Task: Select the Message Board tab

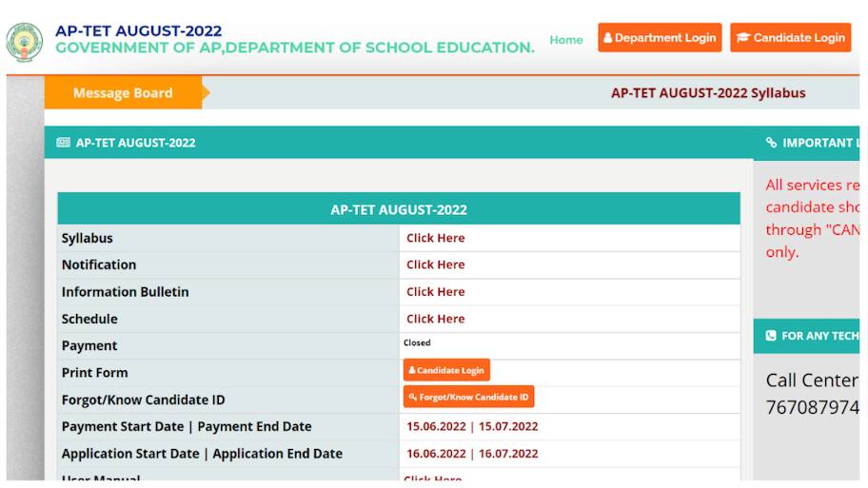Action: (123, 93)
